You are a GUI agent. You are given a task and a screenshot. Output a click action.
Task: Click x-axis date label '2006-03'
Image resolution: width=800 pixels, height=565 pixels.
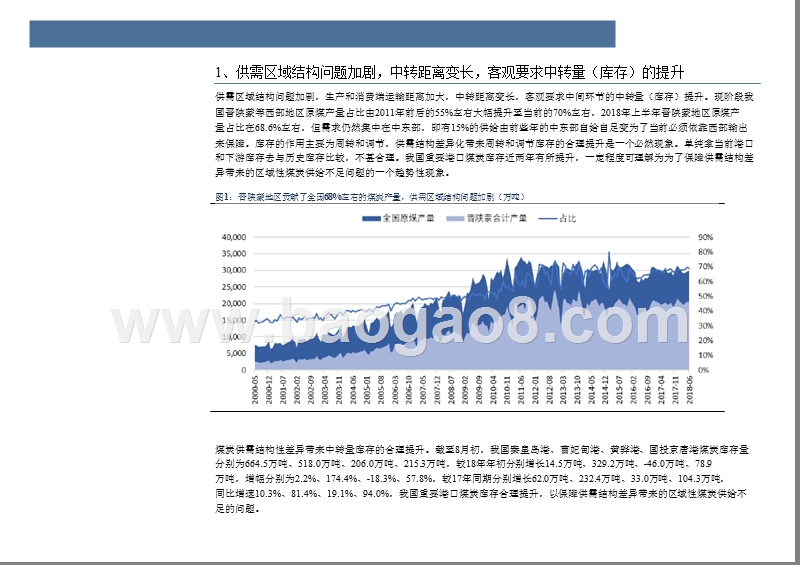pyautogui.click(x=395, y=390)
